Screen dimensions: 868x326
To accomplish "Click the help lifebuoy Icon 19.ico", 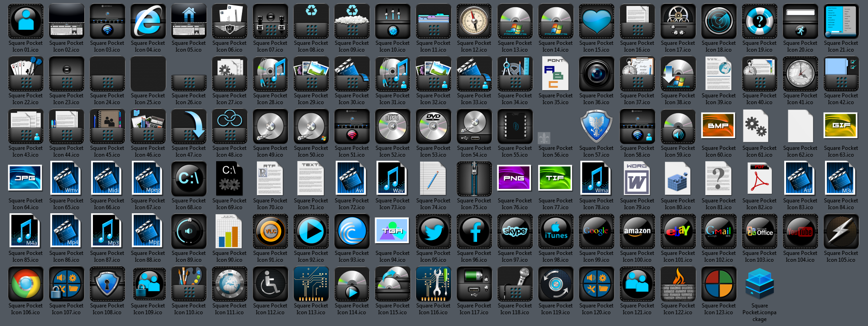I will point(760,21).
